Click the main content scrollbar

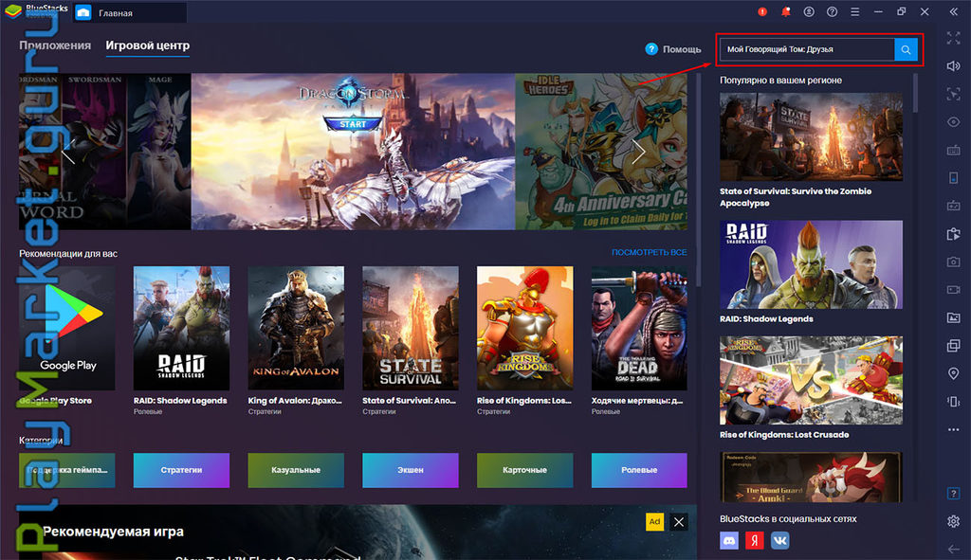(699, 179)
